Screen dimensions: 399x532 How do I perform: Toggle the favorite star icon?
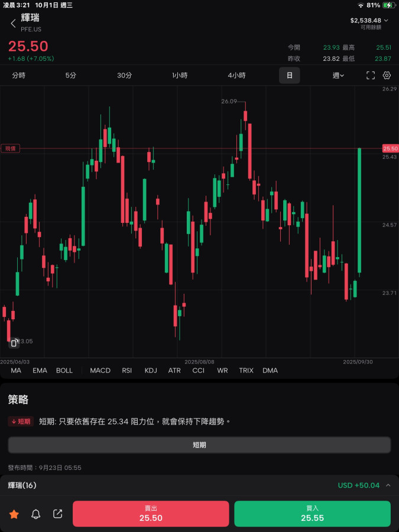(x=14, y=514)
